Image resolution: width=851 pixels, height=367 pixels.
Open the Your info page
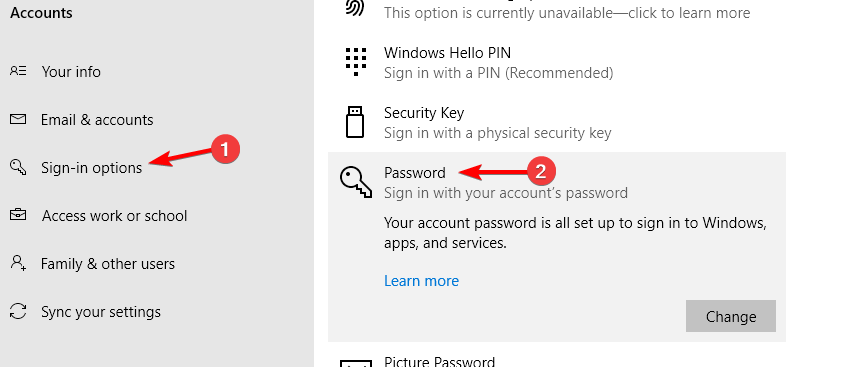pyautogui.click(x=71, y=72)
